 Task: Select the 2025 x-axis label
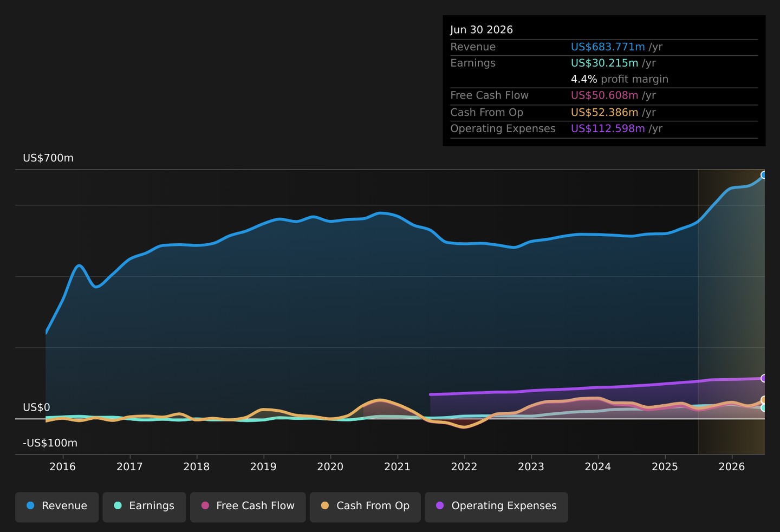point(665,467)
